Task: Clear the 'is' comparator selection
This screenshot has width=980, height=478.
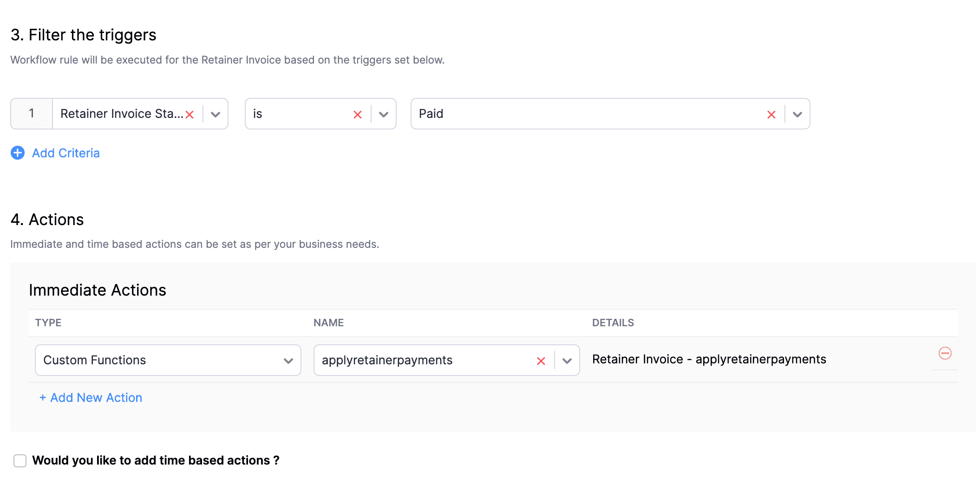Action: pos(357,115)
